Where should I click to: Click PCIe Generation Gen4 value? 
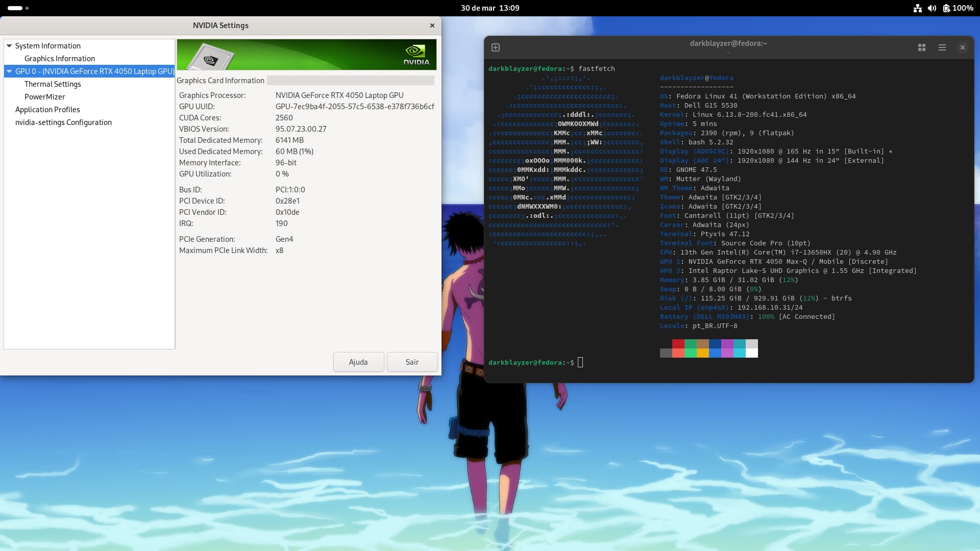coord(284,239)
